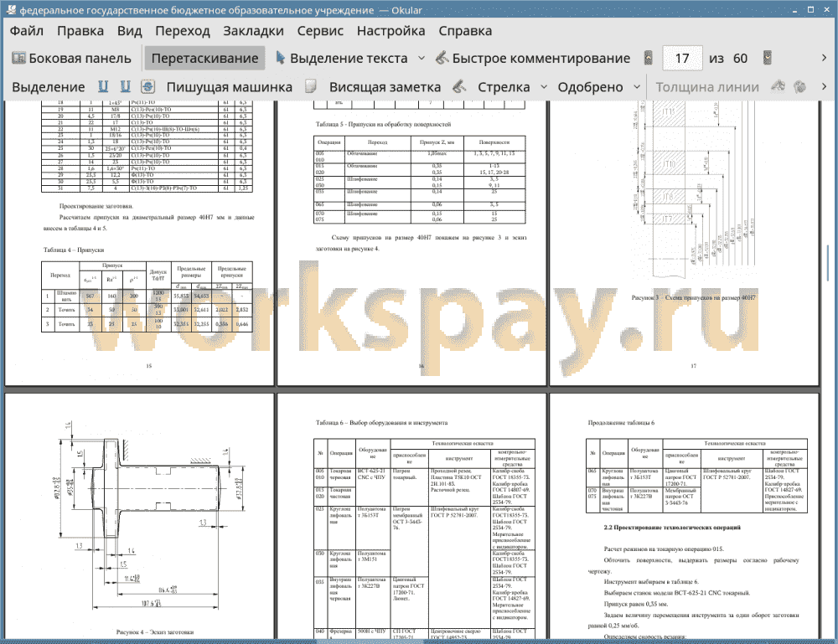Select the Выделение текста tool

coord(342,59)
